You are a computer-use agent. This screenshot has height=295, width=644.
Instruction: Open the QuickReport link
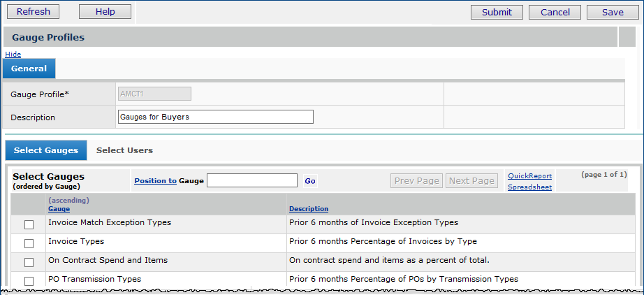tap(529, 176)
